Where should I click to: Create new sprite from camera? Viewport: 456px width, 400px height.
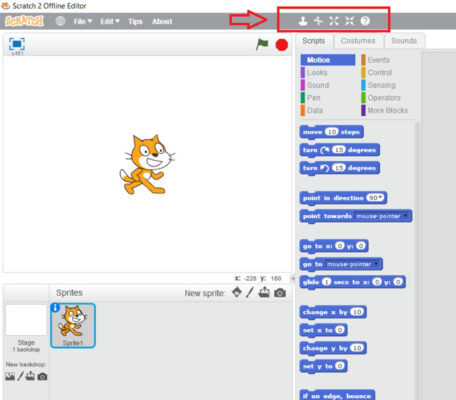coord(280,293)
